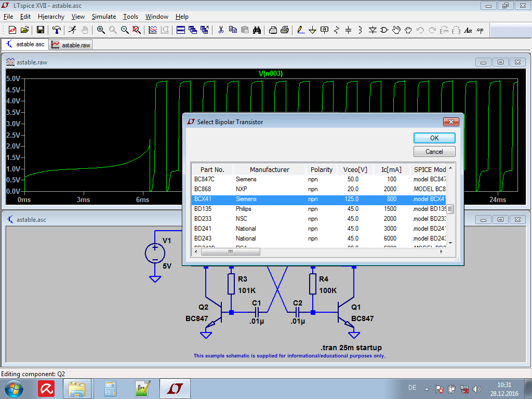This screenshot has width=532, height=399.
Task: Halt the running simulation
Action: click(x=85, y=30)
